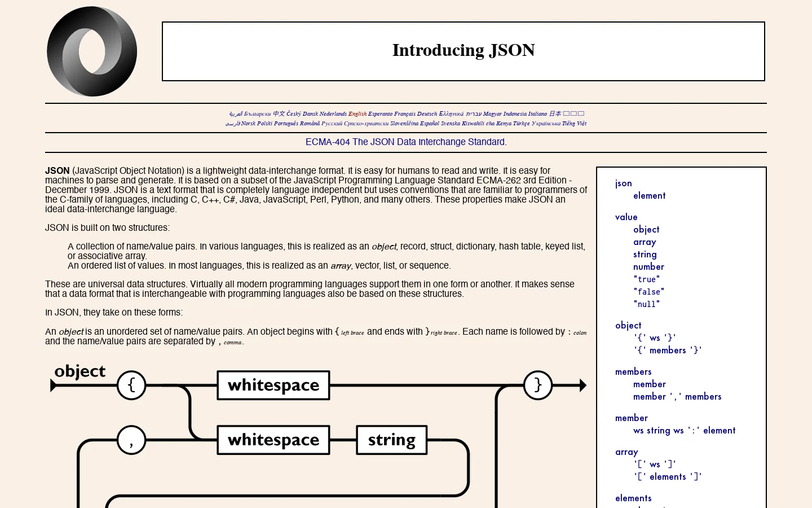
Task: Switch language to Esperanto
Action: click(381, 114)
